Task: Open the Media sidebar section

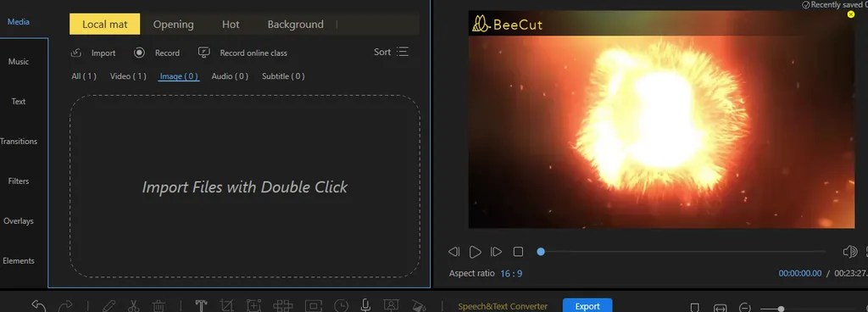Action: coord(19,21)
